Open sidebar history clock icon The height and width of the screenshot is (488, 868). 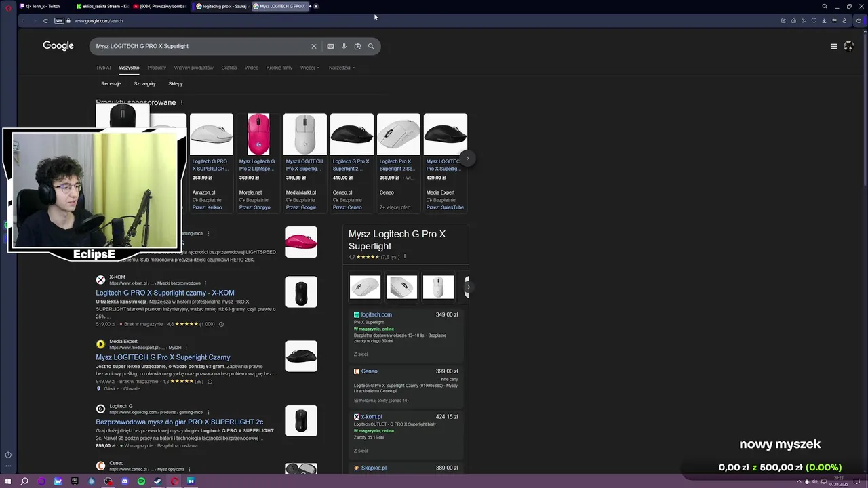point(8,455)
